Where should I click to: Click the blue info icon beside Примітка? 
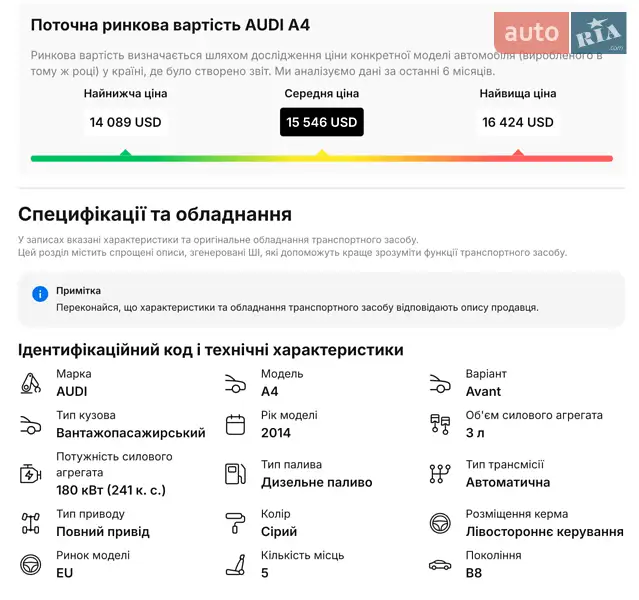click(40, 294)
